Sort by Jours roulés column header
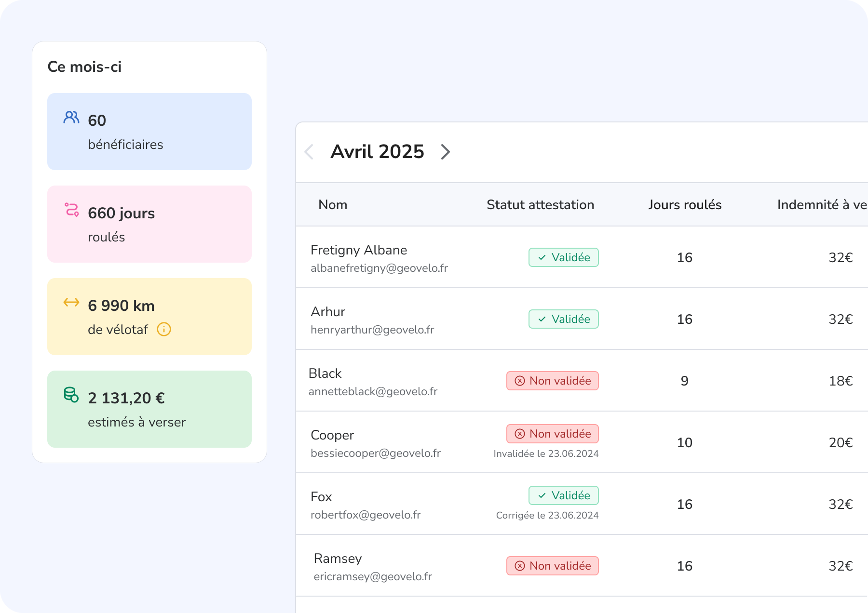Screen dimensions: 868x613 (685, 205)
